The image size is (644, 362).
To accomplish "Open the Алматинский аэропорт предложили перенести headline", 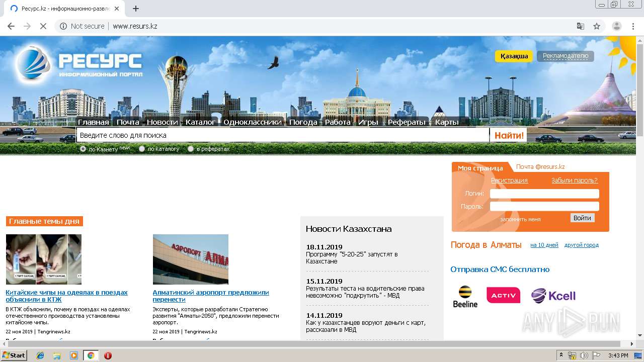I will [x=211, y=296].
